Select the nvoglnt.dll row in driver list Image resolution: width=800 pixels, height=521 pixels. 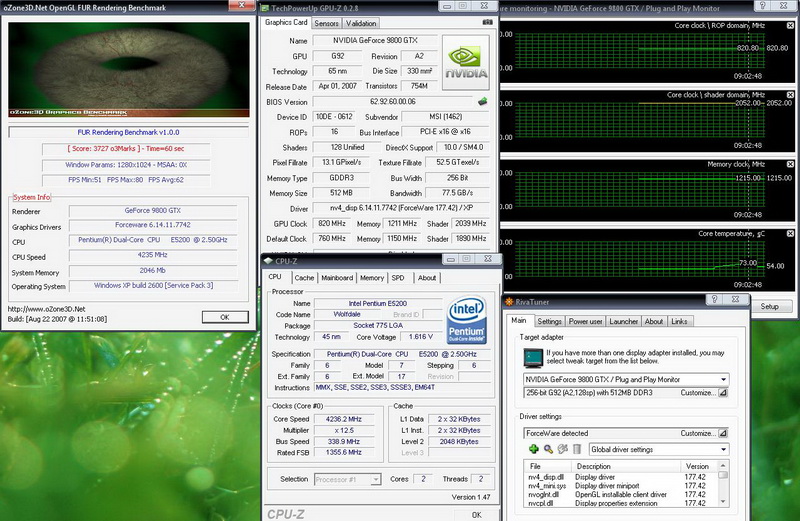[x=620, y=494]
